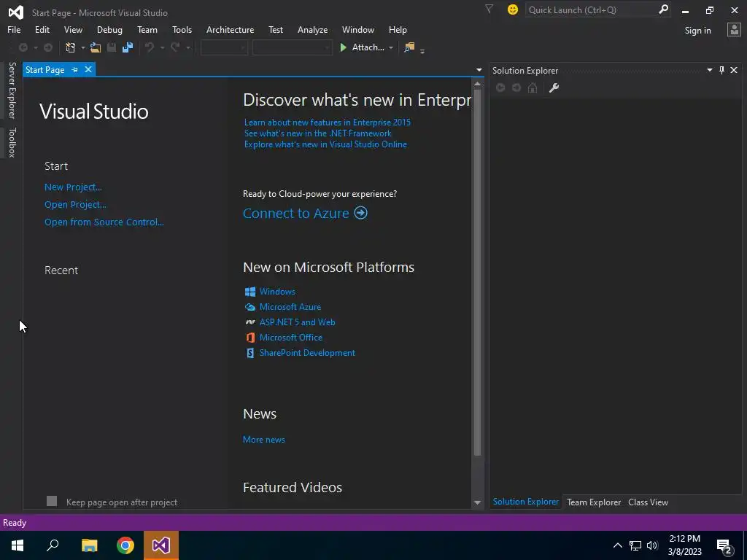Click Open from Source Control... link
This screenshot has height=560, width=747.
tap(104, 222)
